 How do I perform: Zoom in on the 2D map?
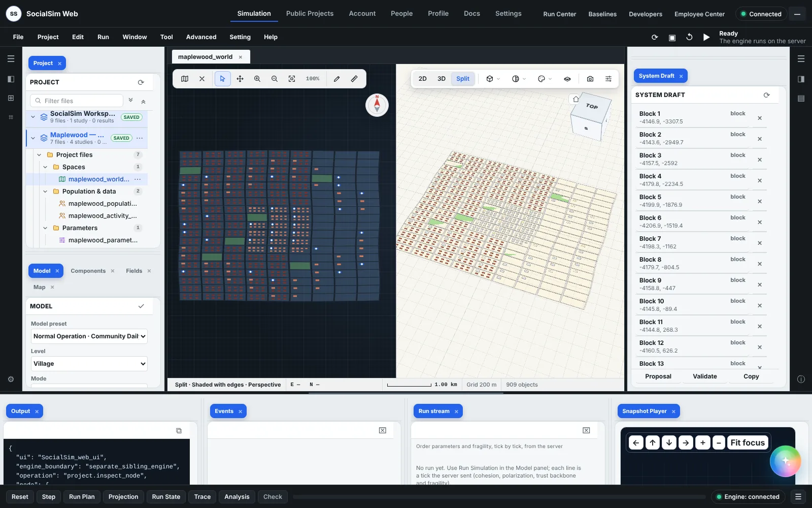257,79
